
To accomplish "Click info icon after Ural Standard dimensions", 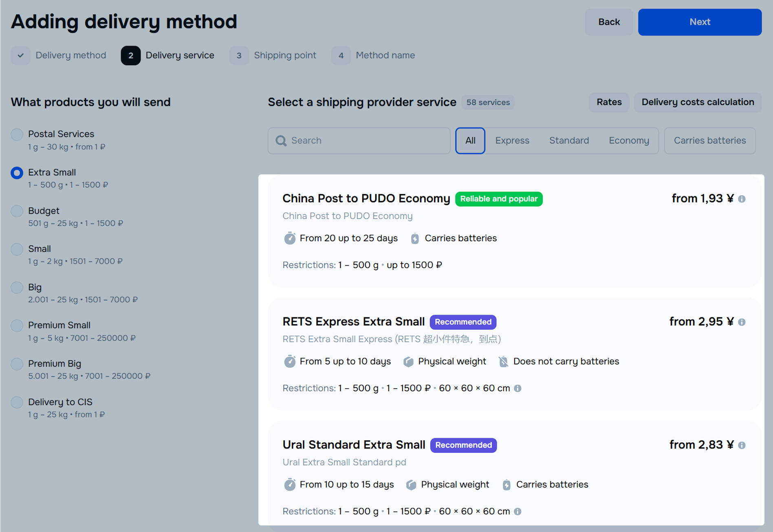I will [x=518, y=511].
